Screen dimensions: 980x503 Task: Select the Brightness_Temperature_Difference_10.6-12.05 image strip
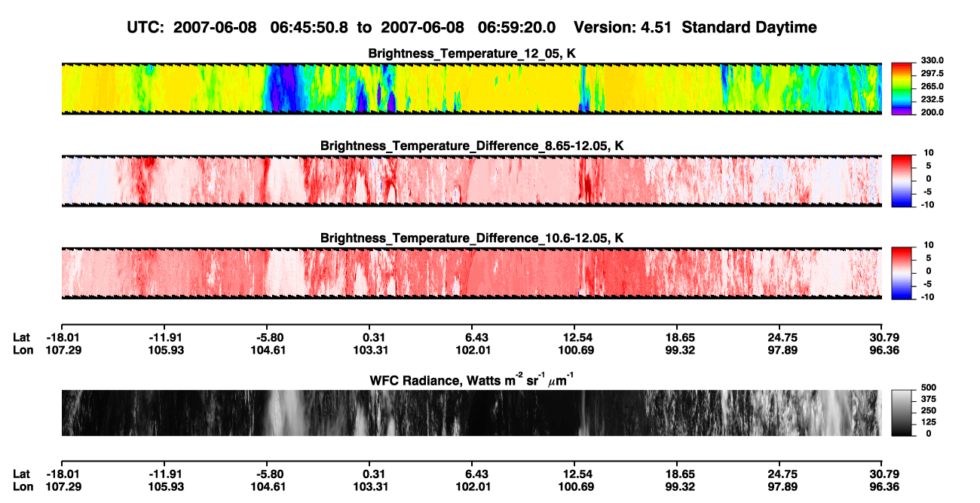click(x=471, y=273)
